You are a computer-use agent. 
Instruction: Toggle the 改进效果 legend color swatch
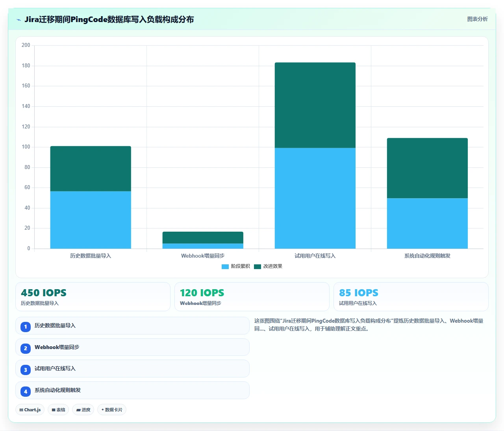coord(258,267)
